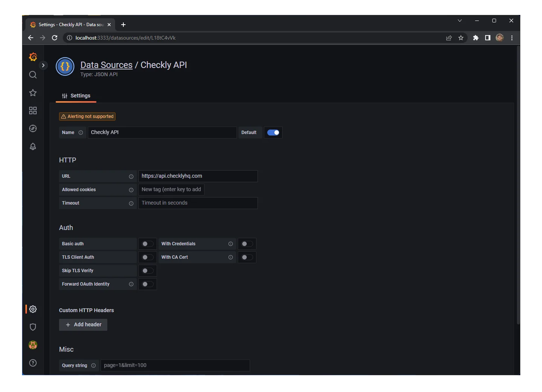The image size is (542, 392).
Task: Expand the side navigation menu arrow
Action: click(x=43, y=65)
